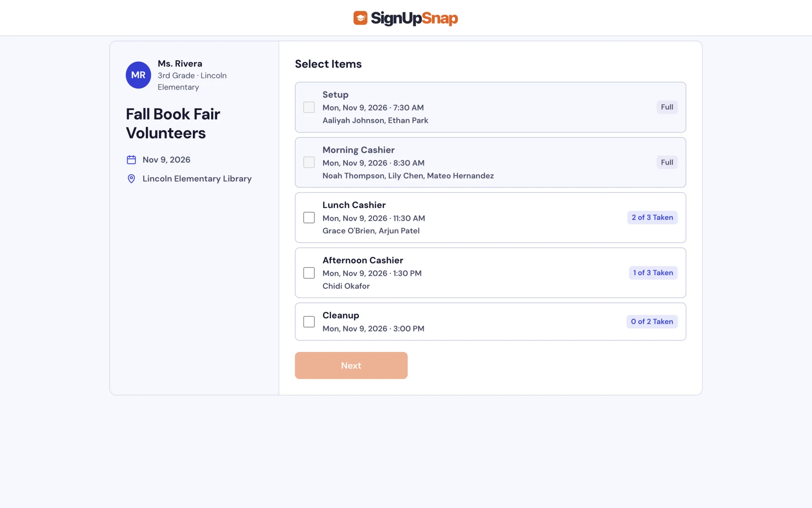Click the Lunch Cashier title
The height and width of the screenshot is (508, 812).
354,205
